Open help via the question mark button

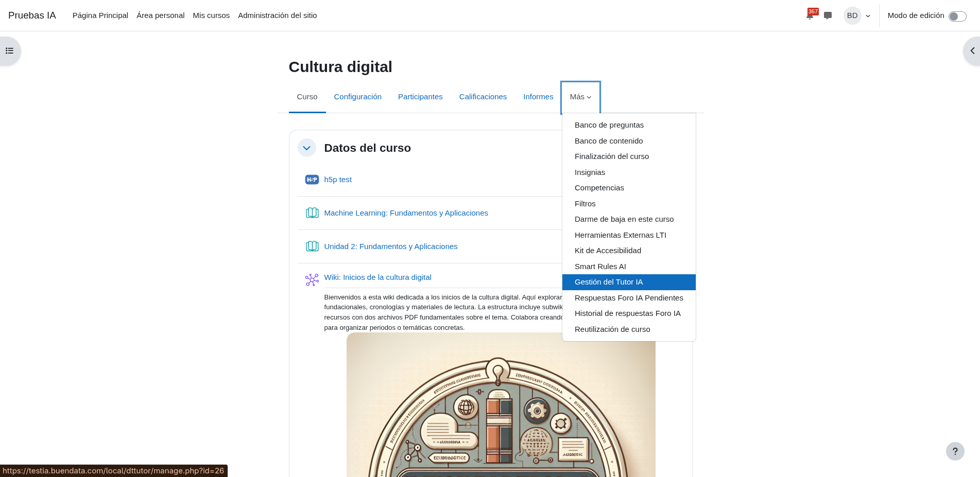click(x=955, y=451)
